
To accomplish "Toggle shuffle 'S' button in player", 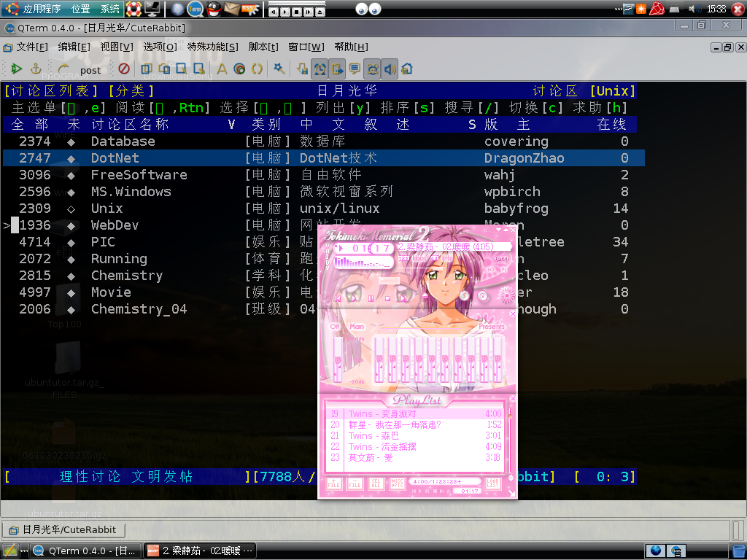I will [x=465, y=296].
